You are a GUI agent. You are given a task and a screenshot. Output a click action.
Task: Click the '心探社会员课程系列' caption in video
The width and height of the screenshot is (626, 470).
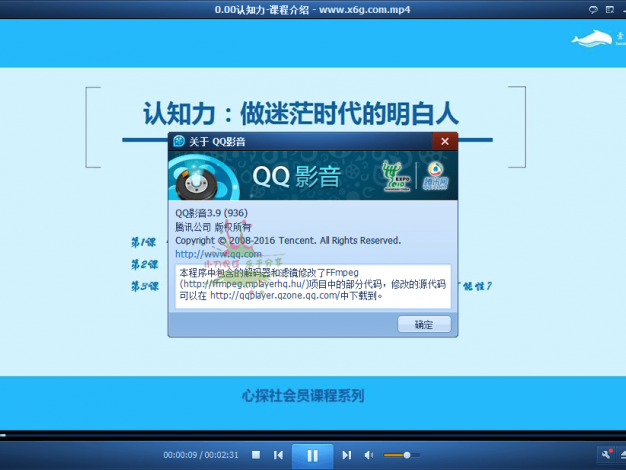303,396
